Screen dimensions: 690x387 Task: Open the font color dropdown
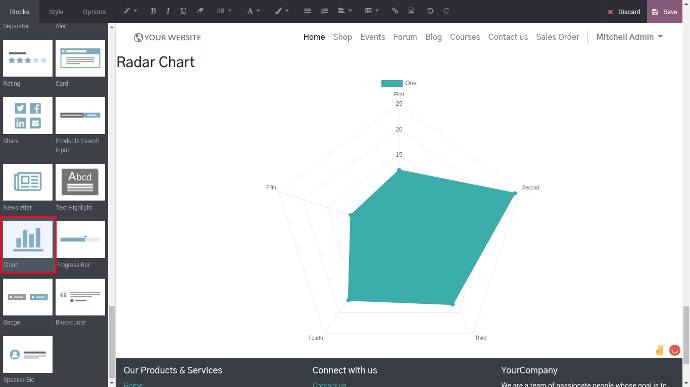[253, 11]
